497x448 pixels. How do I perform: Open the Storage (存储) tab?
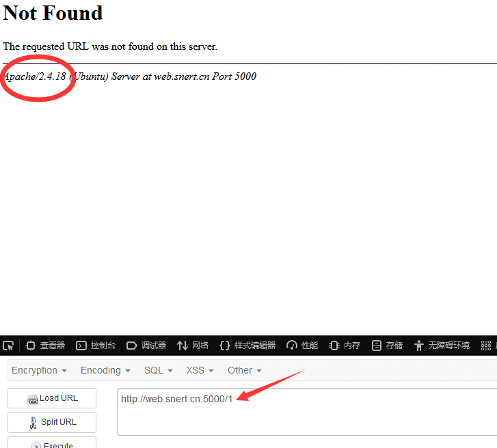click(x=387, y=346)
